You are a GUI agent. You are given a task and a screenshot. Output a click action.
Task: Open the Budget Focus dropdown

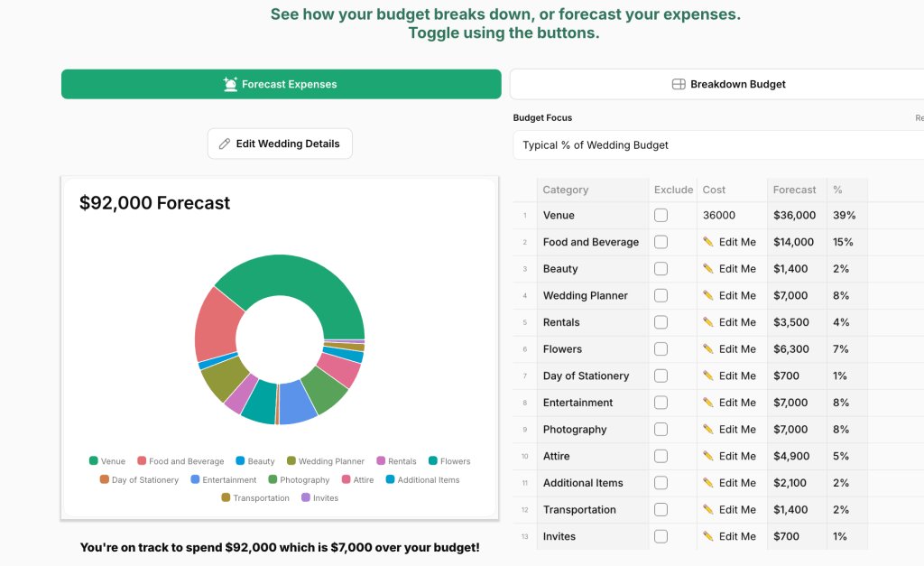[717, 144]
